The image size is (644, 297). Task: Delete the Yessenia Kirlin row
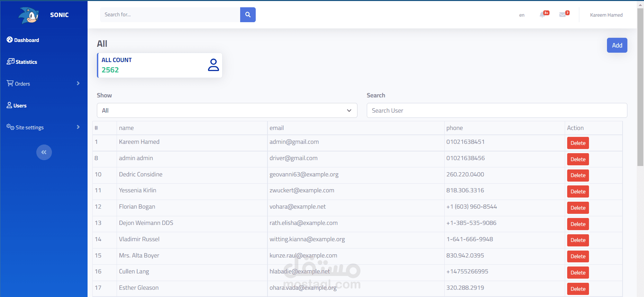tap(578, 192)
